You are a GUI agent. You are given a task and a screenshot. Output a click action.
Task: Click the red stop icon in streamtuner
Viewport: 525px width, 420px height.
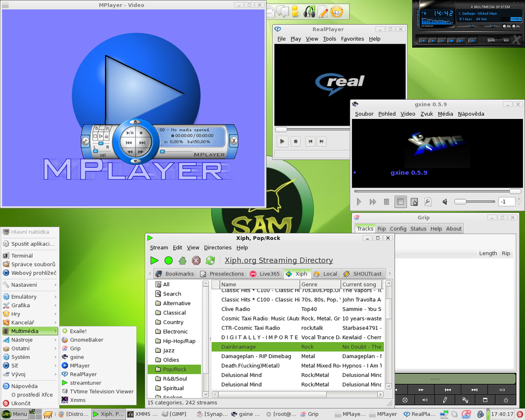pyautogui.click(x=196, y=261)
